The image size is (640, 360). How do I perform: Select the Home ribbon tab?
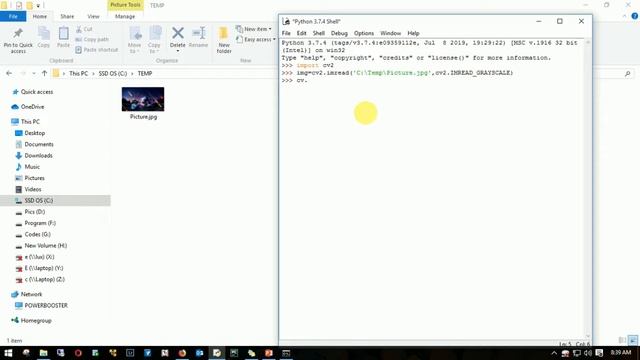point(40,16)
